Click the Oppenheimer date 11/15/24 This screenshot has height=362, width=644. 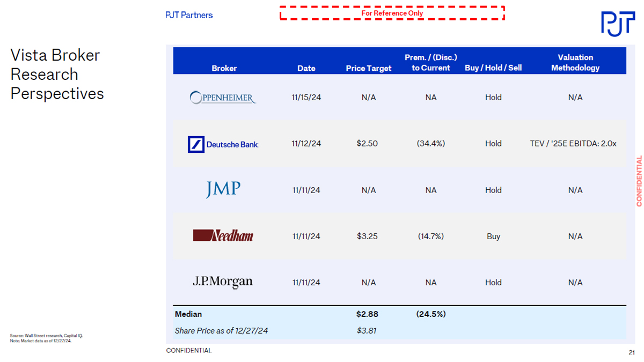pos(306,98)
